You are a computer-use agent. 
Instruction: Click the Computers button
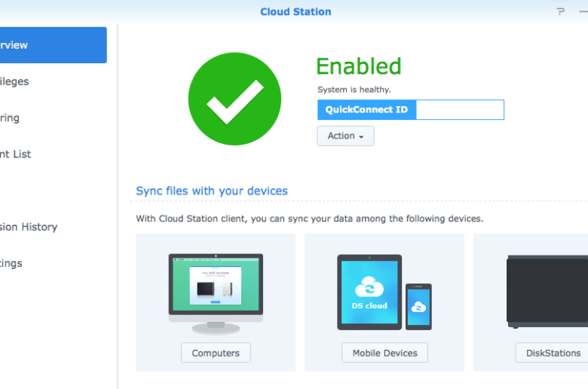(216, 353)
